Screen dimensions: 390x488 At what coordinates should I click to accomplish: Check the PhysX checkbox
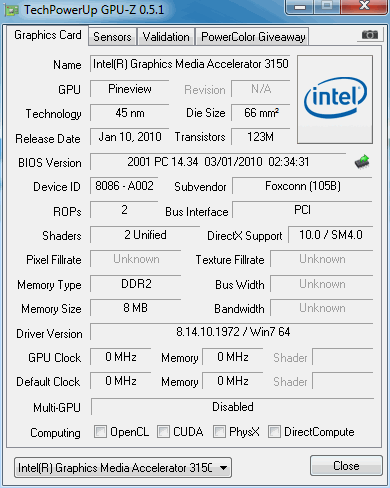pyautogui.click(x=219, y=431)
